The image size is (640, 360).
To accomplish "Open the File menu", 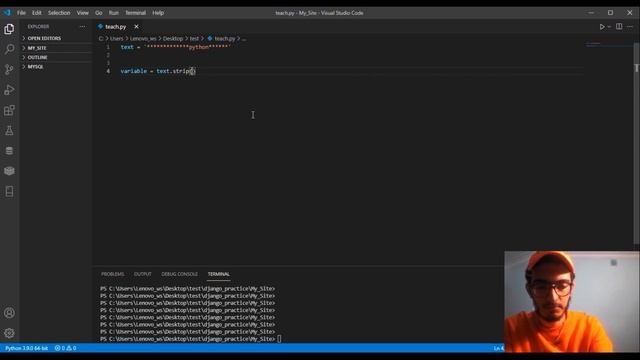I will (21, 13).
